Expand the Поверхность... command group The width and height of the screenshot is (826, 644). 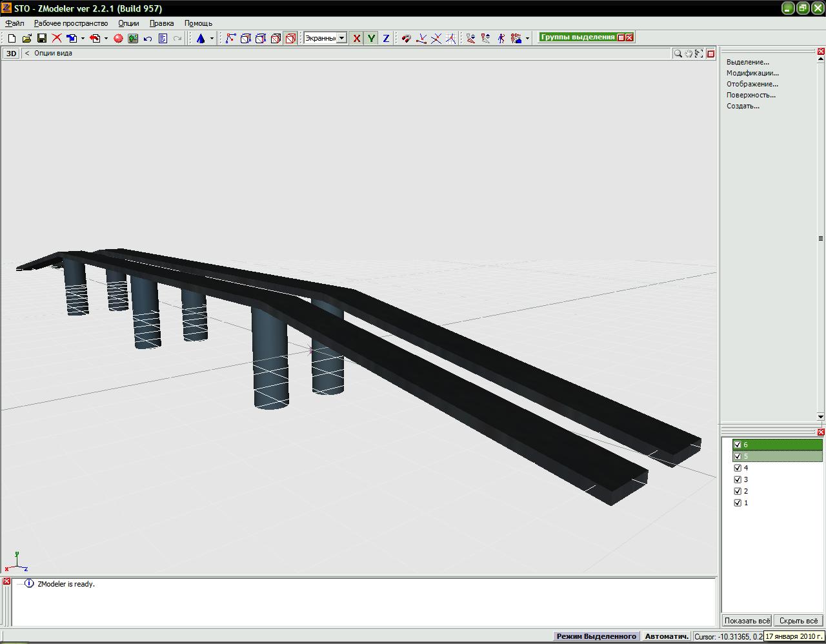(x=751, y=95)
